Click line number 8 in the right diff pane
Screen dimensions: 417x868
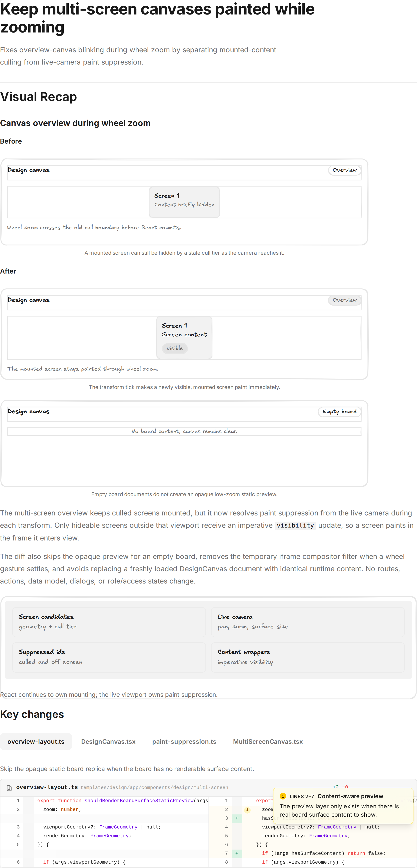pyautogui.click(x=226, y=862)
